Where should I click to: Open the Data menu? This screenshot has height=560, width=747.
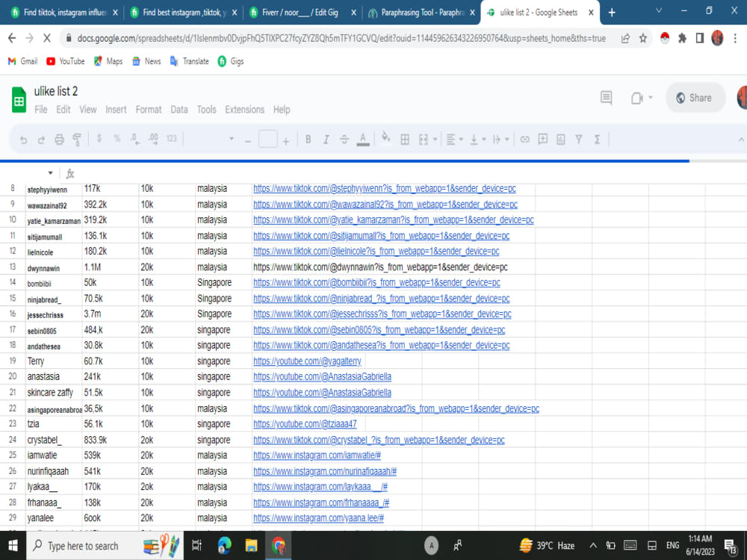[x=179, y=110]
